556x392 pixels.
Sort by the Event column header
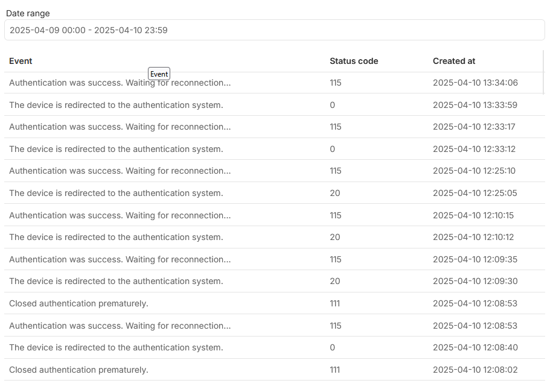point(21,61)
